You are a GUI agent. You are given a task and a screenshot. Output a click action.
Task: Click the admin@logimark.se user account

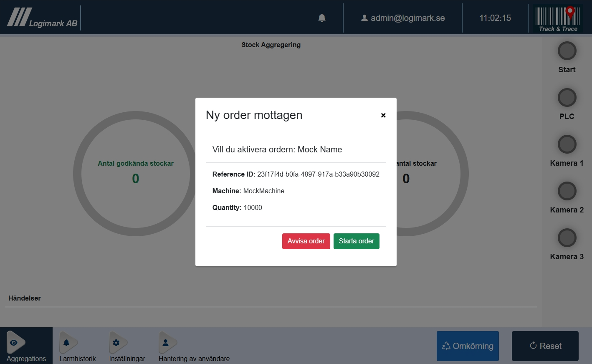tap(403, 18)
